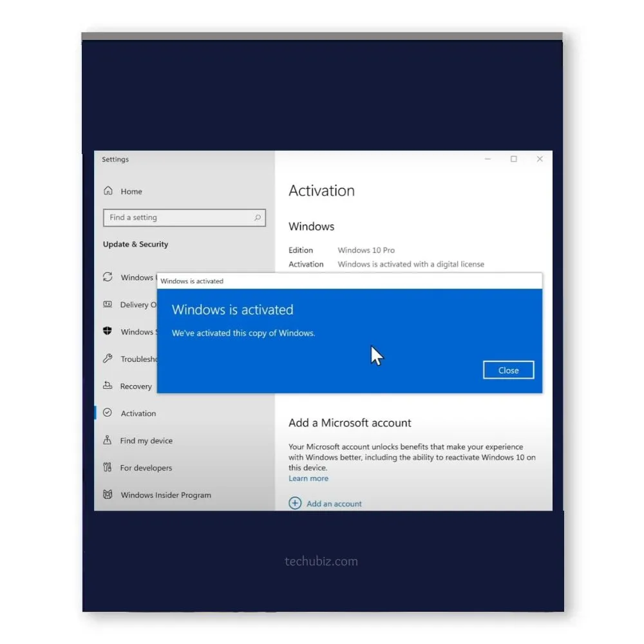Image resolution: width=644 pixels, height=644 pixels.
Task: Click the Add an account link text
Action: pyautogui.click(x=334, y=504)
